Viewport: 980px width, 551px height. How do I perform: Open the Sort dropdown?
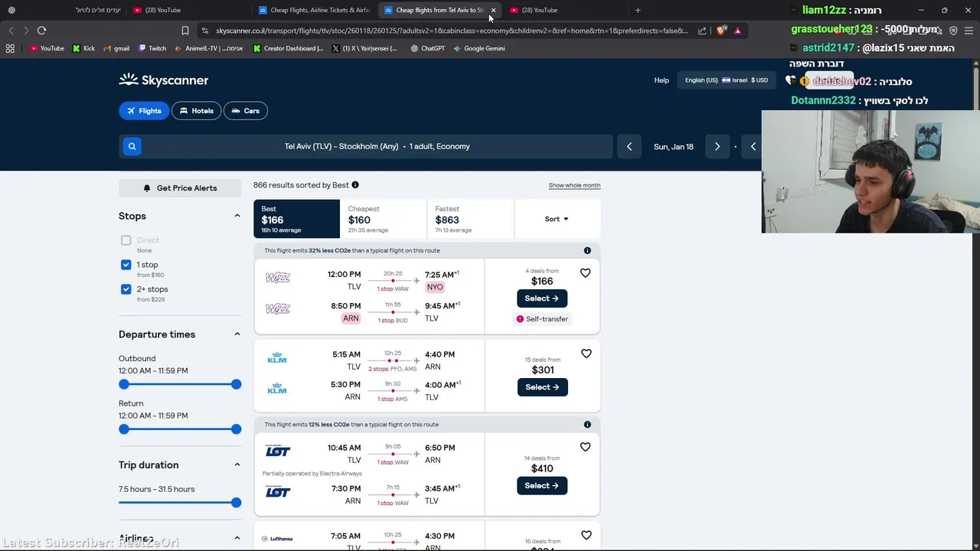[x=557, y=219]
